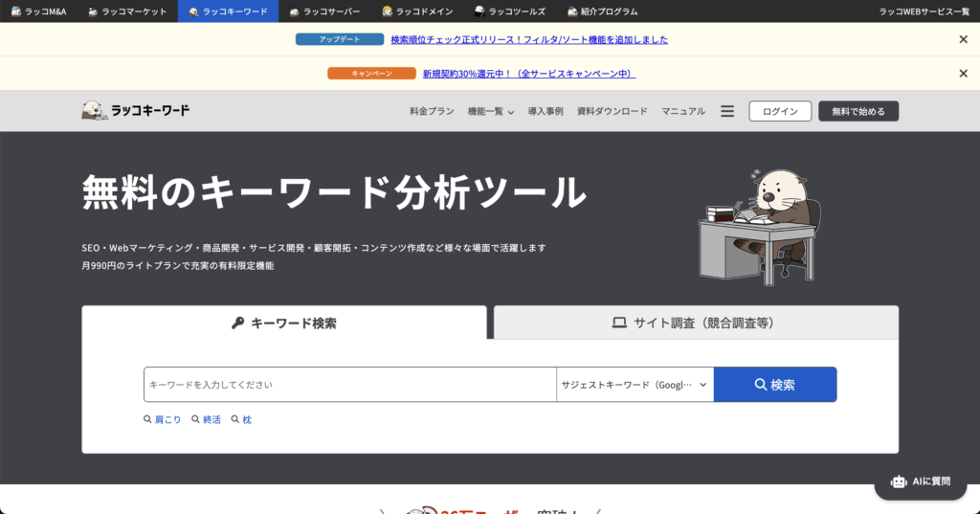
Task: Search the suggested keyword 枕
Action: [247, 419]
